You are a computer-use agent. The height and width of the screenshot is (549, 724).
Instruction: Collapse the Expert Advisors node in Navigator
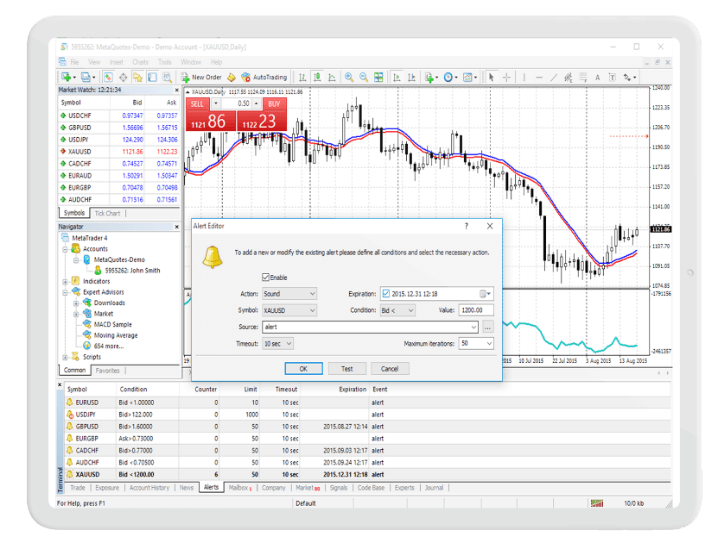(x=65, y=292)
